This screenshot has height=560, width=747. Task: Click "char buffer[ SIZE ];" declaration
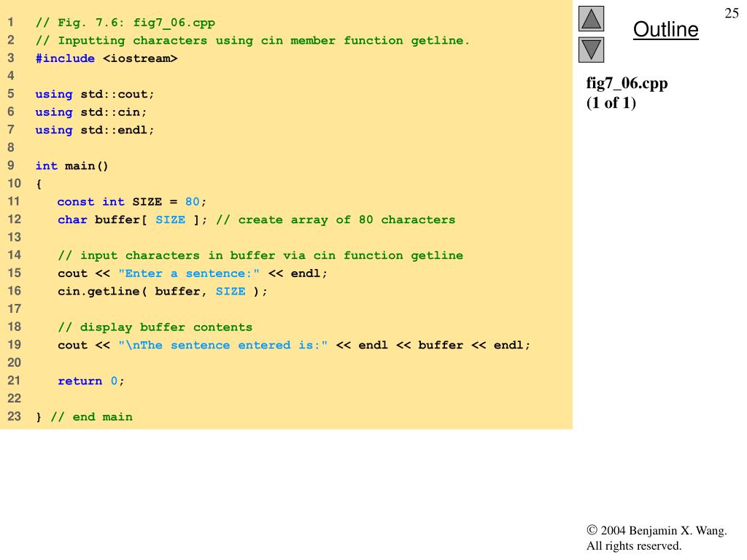coord(133,220)
